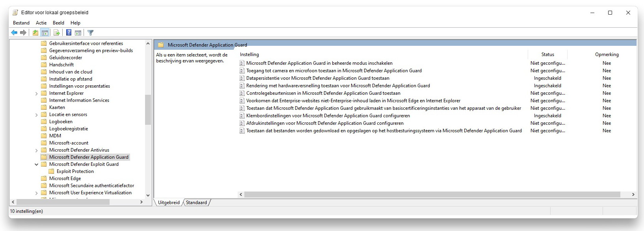Screen dimensions: 644x231
Task: Toggle the show/hide action pane icon
Action: coord(78,33)
